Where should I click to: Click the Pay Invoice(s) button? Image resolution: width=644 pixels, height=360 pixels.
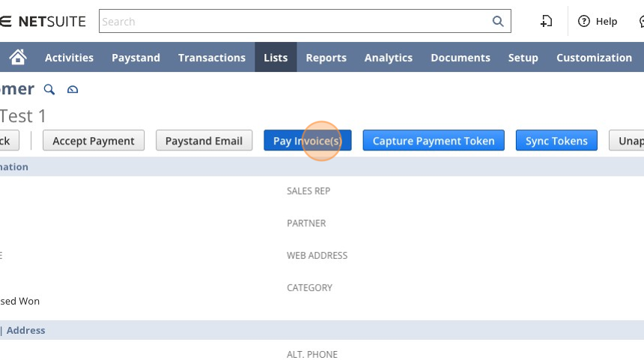(x=308, y=141)
